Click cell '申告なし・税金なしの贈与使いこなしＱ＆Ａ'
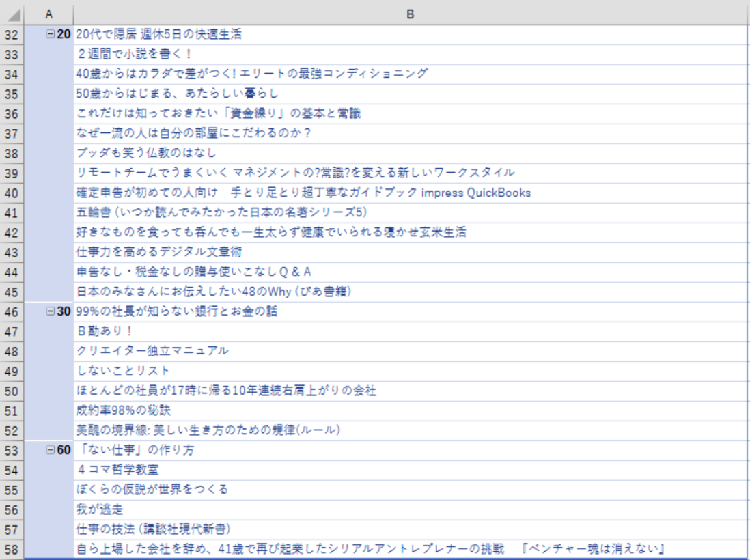Screen dimensions: 750x560 pos(410,272)
